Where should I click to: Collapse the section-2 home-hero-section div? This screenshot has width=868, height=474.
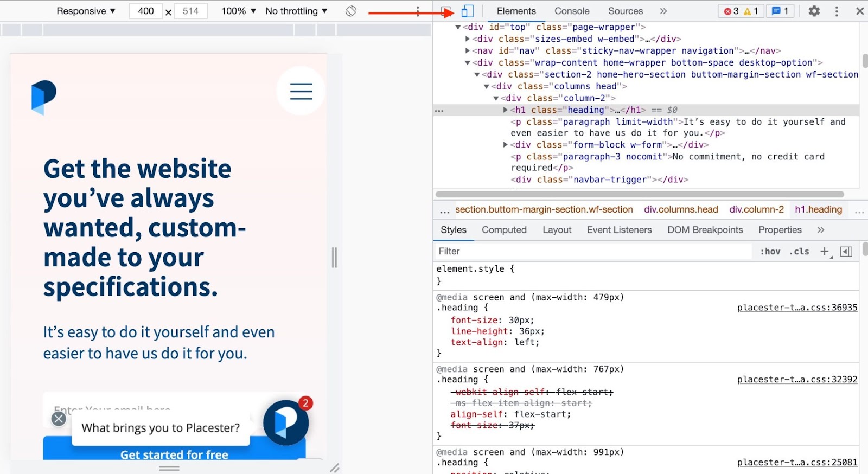click(477, 75)
